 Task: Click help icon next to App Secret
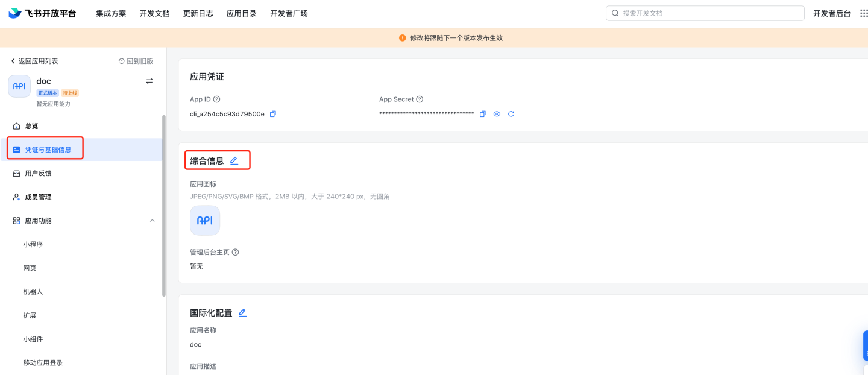(420, 99)
